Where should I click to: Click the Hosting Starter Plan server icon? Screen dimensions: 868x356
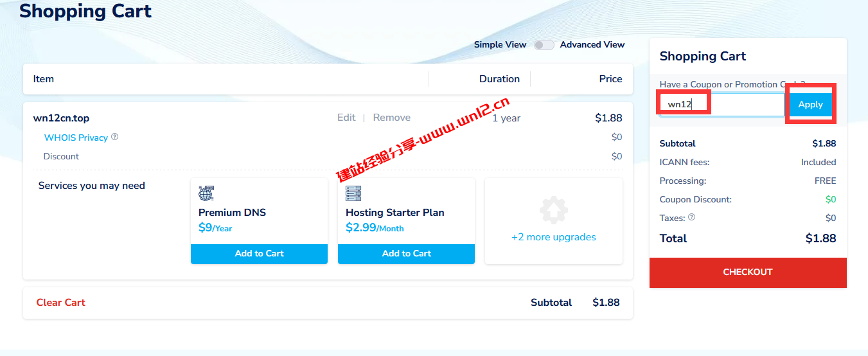353,193
